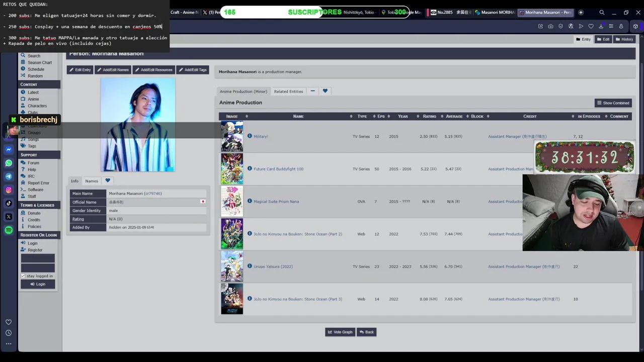Click the Edit Entry button
644x362 pixels.
[x=80, y=70]
